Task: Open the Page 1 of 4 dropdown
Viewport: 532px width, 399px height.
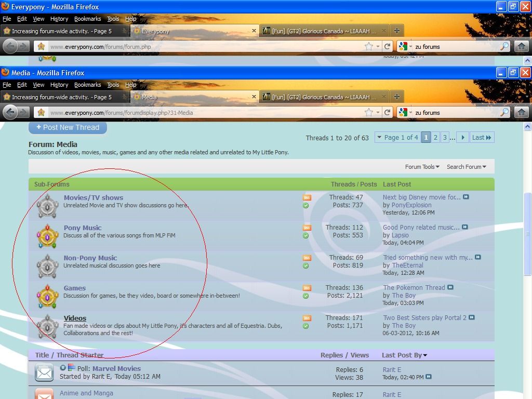Action: point(397,137)
